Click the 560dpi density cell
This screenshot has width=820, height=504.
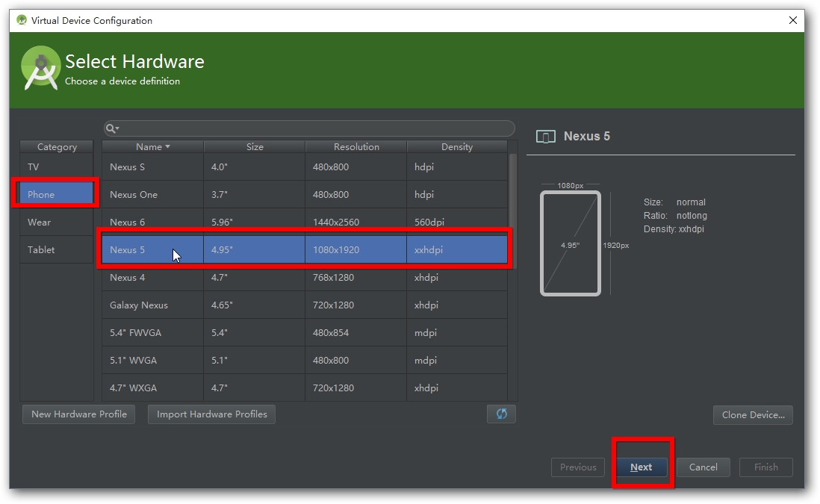[457, 223]
